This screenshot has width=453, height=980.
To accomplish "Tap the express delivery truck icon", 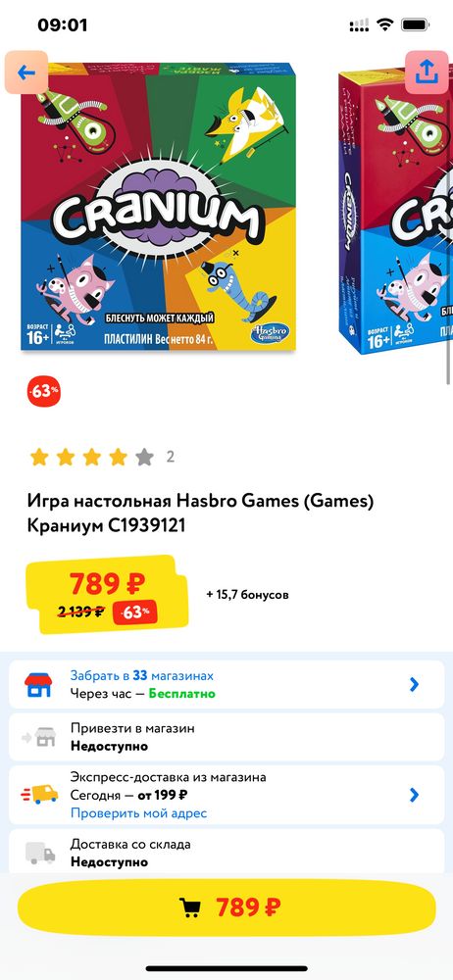I will pyautogui.click(x=39, y=795).
